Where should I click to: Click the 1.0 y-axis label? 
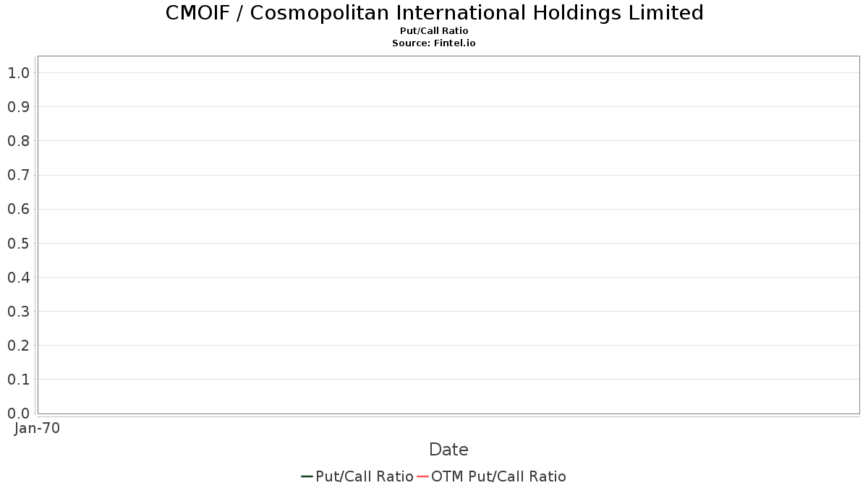18,72
